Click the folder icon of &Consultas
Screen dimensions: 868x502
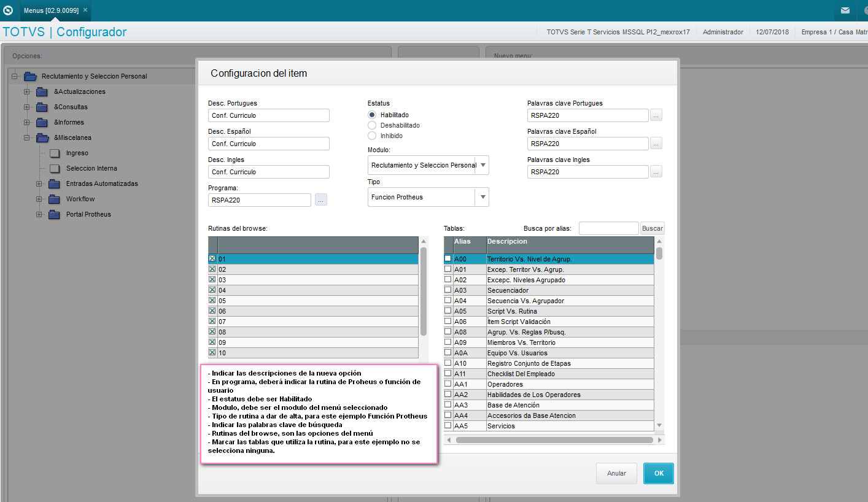pos(42,107)
